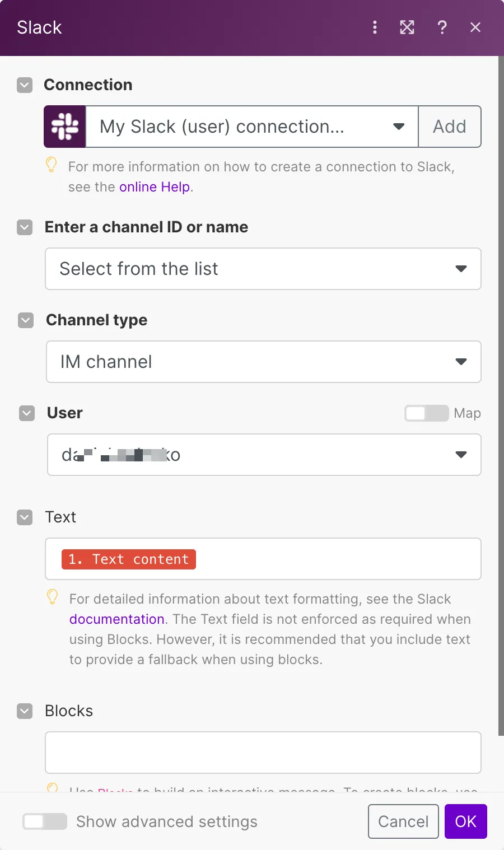The width and height of the screenshot is (504, 850).
Task: Open My Slack connection dropdown
Action: [x=252, y=127]
